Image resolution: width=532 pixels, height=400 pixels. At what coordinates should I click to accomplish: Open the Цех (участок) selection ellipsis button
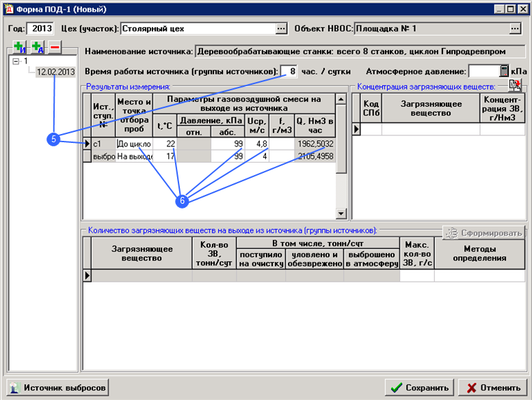(x=281, y=29)
